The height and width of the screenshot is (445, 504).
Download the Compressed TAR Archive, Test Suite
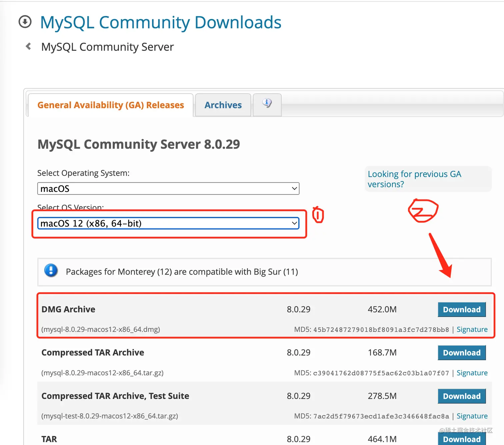point(462,396)
